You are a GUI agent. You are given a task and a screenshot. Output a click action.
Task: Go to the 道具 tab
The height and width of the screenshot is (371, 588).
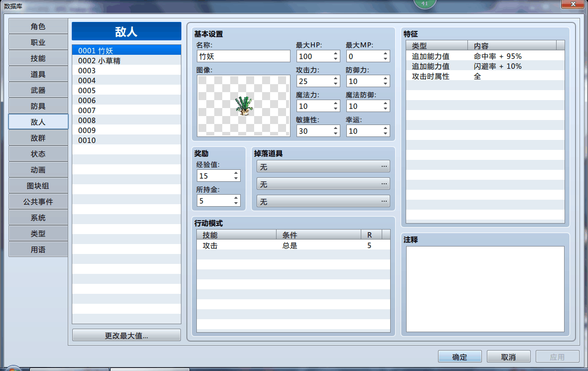38,74
